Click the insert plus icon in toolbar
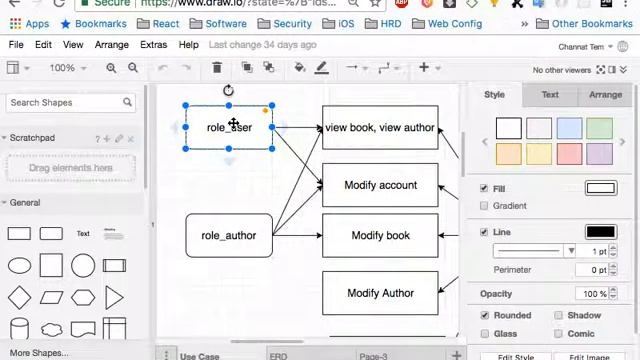 click(424, 67)
